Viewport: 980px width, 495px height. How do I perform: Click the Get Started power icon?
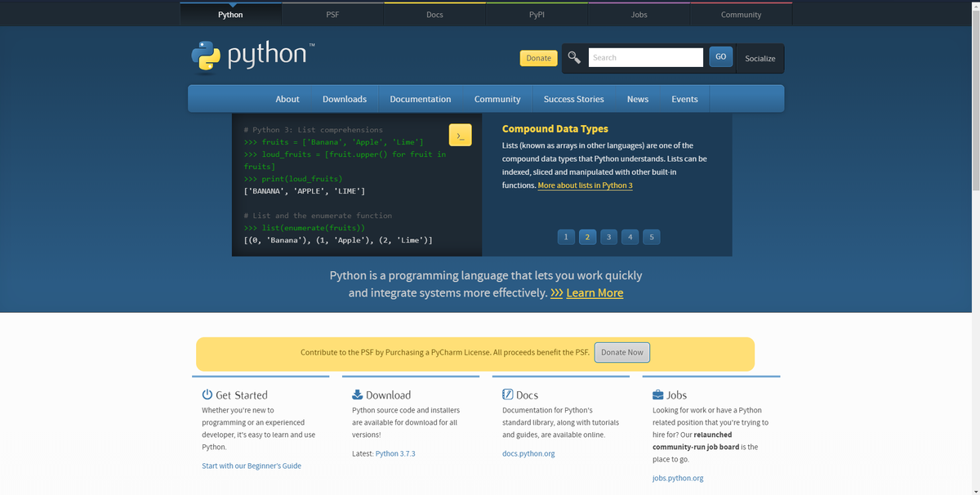pyautogui.click(x=207, y=395)
